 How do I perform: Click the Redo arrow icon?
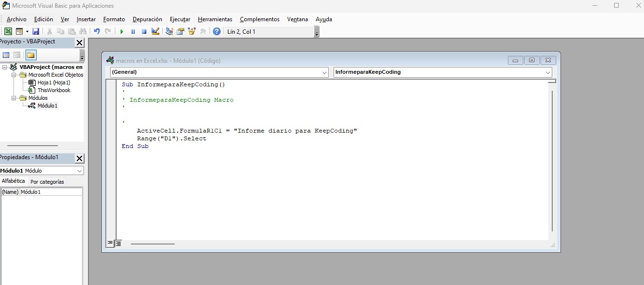(x=108, y=31)
